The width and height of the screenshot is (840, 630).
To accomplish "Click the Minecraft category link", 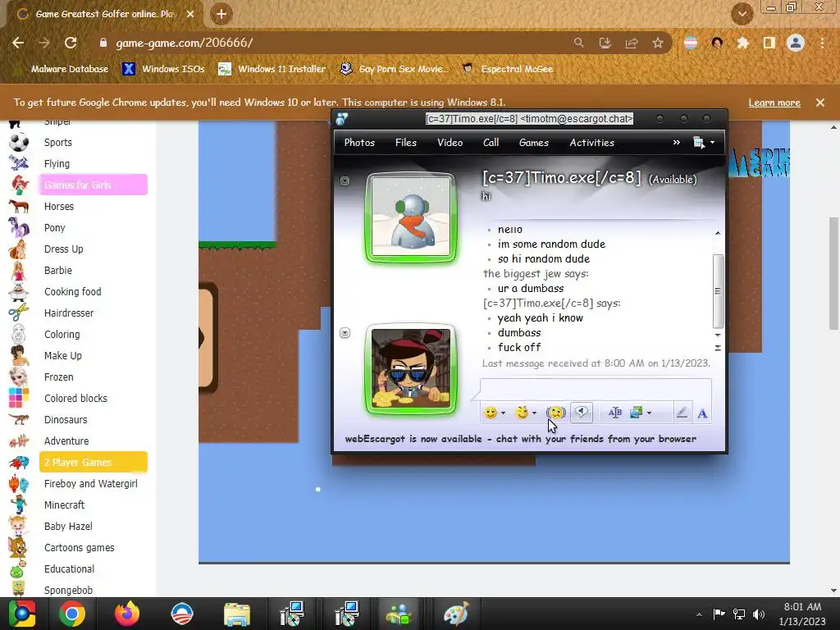I will (x=64, y=505).
